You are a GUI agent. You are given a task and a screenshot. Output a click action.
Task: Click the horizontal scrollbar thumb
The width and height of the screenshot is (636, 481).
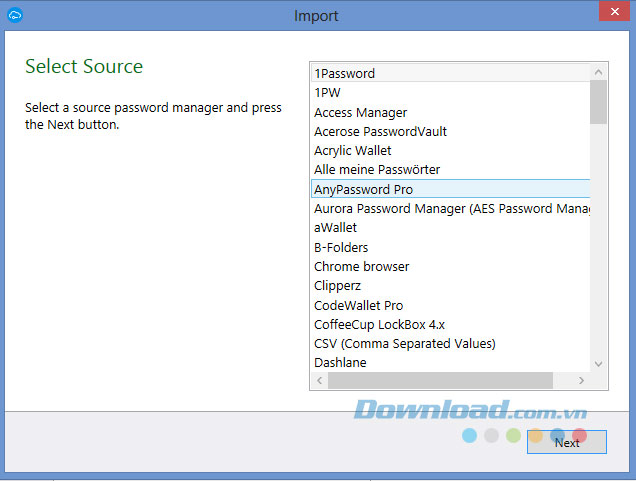pyautogui.click(x=440, y=380)
